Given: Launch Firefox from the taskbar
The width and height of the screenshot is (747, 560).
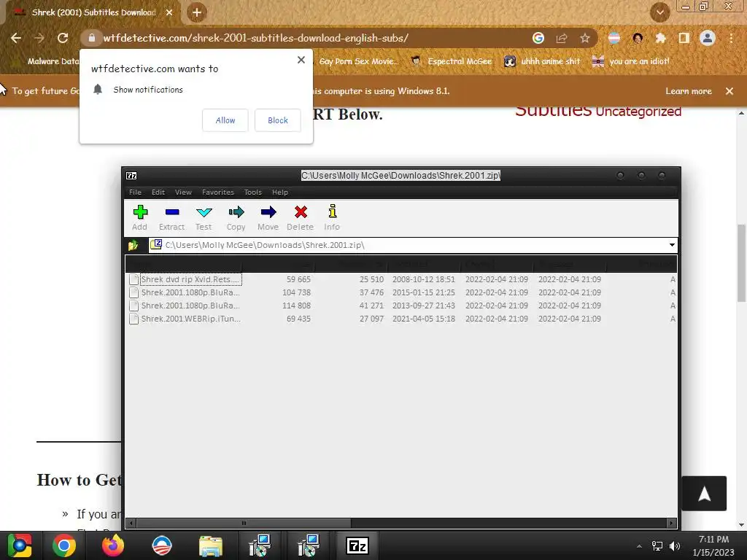Looking at the screenshot, I should (113, 545).
